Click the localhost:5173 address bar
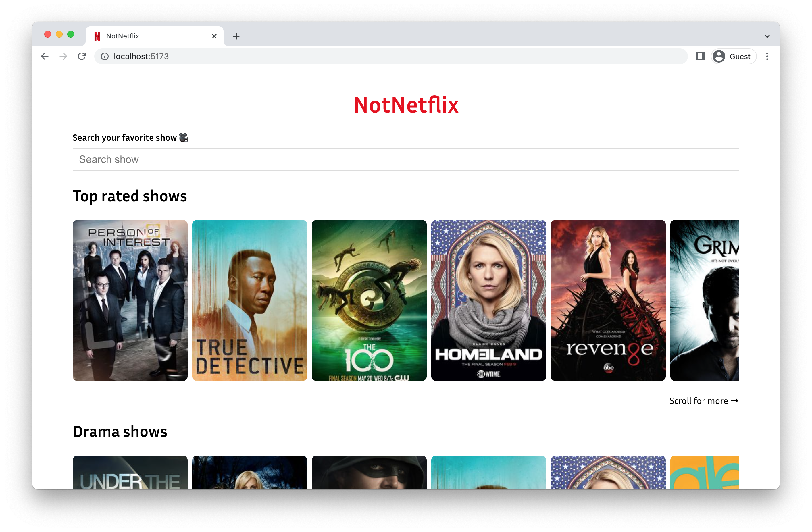This screenshot has height=532, width=812. coord(391,56)
